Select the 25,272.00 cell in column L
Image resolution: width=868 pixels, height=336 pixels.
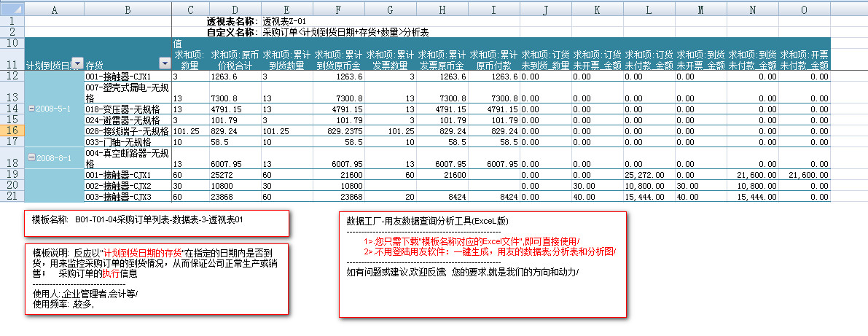click(x=649, y=175)
